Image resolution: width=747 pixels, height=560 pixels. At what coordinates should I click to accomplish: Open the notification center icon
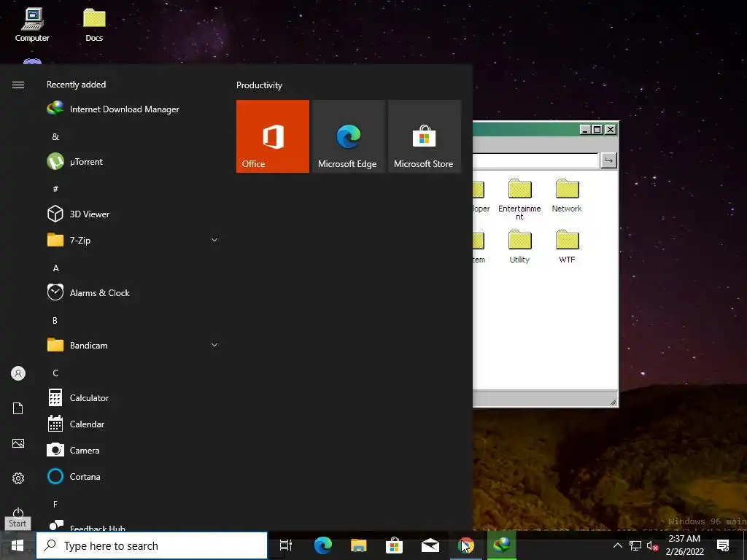pyautogui.click(x=723, y=545)
